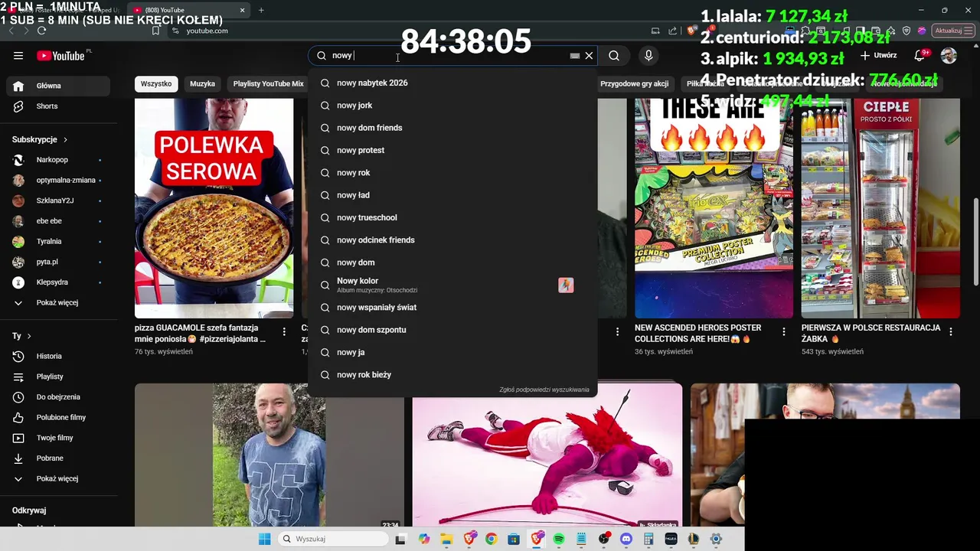Viewport: 980px width, 551px height.
Task: Open Playlisty in the sidebar
Action: tap(58, 377)
